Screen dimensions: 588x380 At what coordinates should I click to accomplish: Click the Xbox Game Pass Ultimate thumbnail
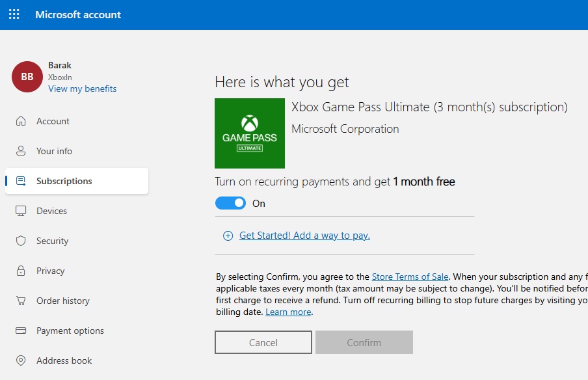click(x=250, y=133)
